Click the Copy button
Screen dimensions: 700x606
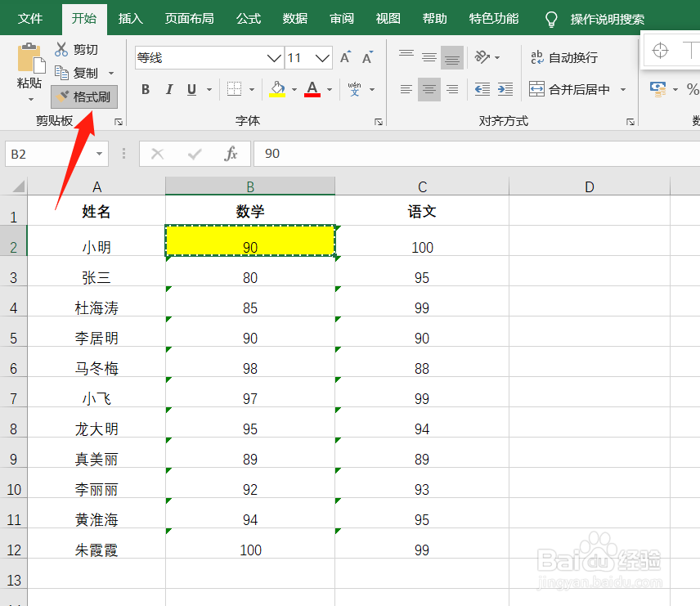tap(76, 72)
